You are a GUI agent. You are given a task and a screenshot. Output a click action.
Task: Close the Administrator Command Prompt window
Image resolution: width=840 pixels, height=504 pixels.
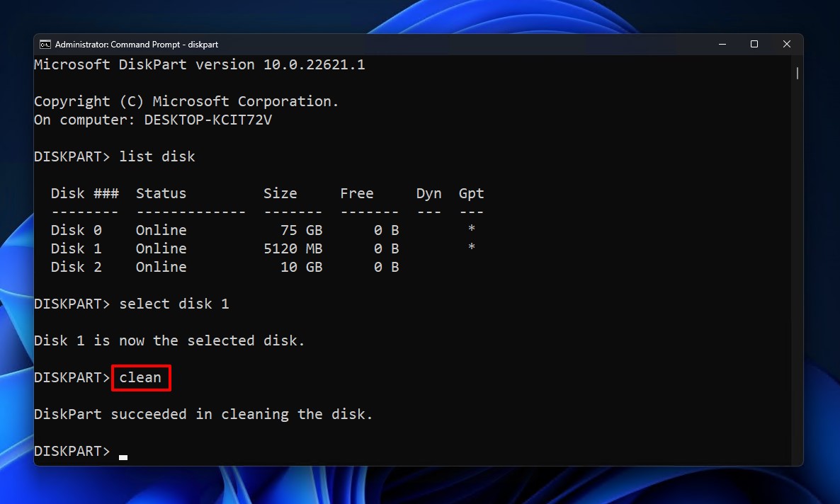pos(786,44)
